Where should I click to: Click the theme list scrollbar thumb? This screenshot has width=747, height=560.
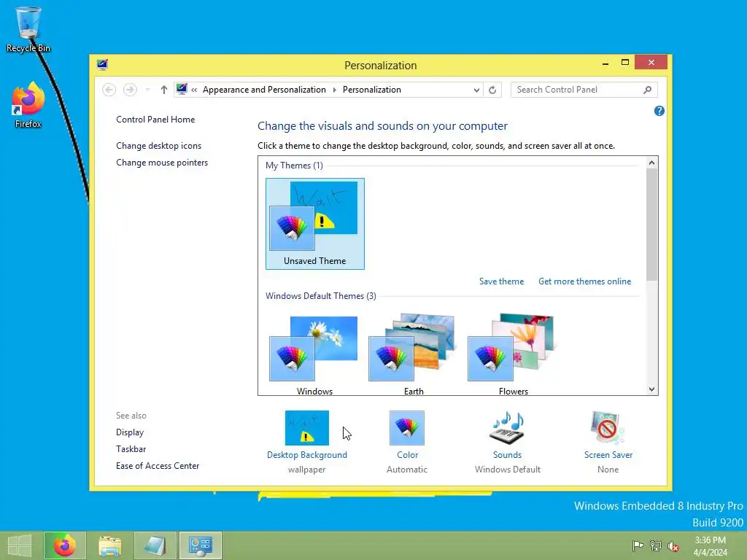coord(651,225)
